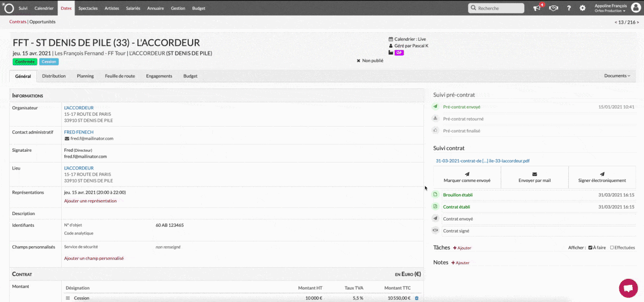Click the chat bubble support icon

627,288
